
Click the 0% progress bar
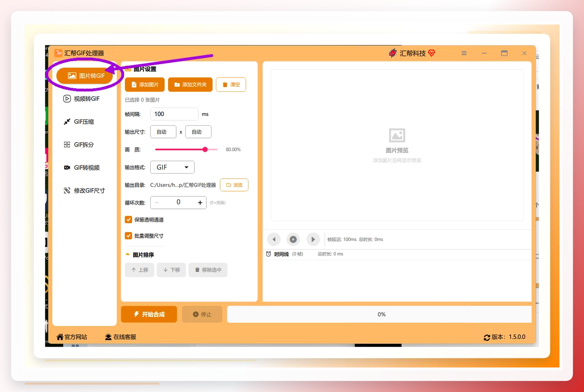pyautogui.click(x=379, y=314)
